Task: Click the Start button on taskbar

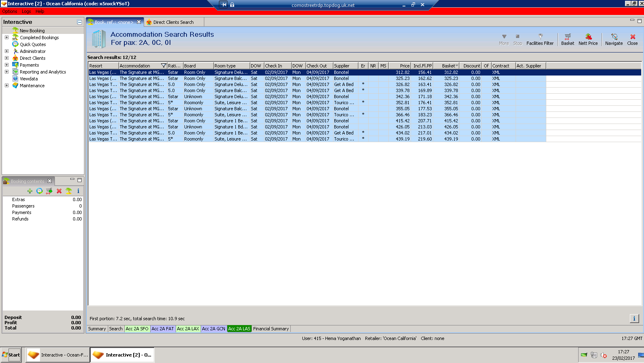Action: (x=11, y=355)
